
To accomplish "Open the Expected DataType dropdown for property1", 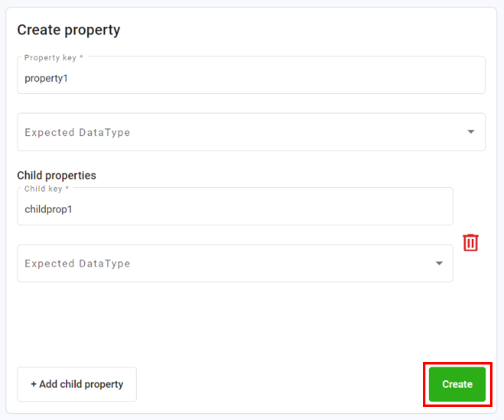I will tap(251, 132).
